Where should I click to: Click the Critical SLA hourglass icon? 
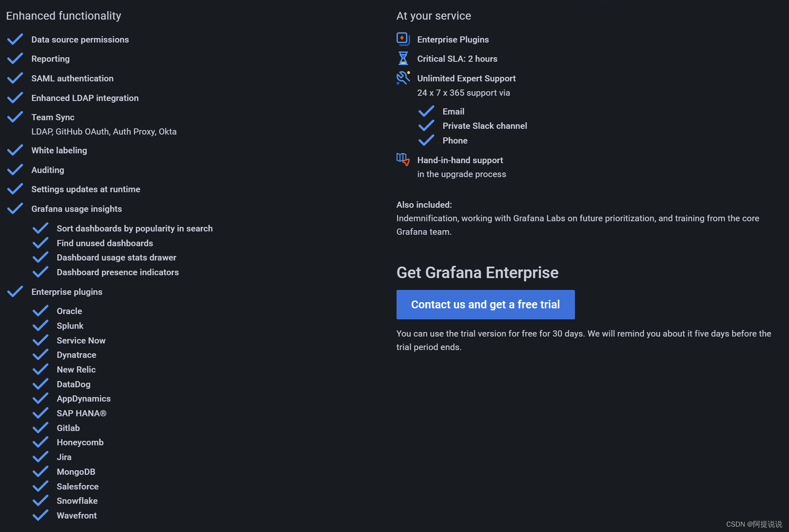403,58
